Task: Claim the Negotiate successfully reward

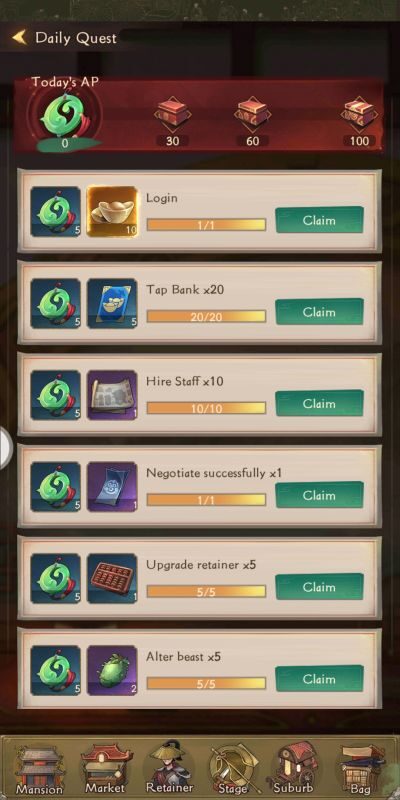Action: pyautogui.click(x=319, y=495)
